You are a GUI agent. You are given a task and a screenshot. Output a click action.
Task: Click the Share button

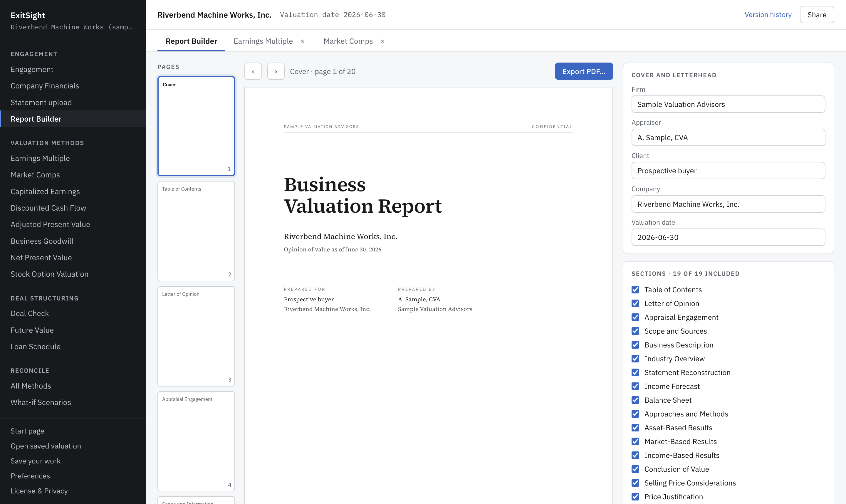click(817, 15)
